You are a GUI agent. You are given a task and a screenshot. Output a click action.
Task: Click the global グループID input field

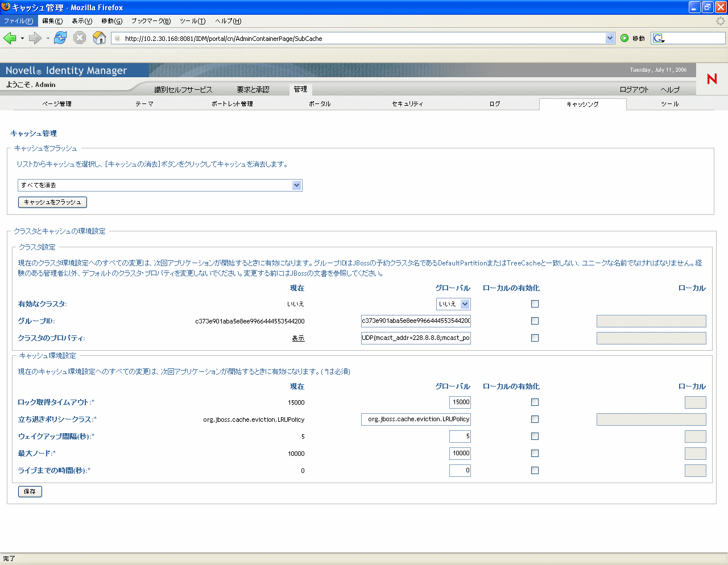click(416, 321)
